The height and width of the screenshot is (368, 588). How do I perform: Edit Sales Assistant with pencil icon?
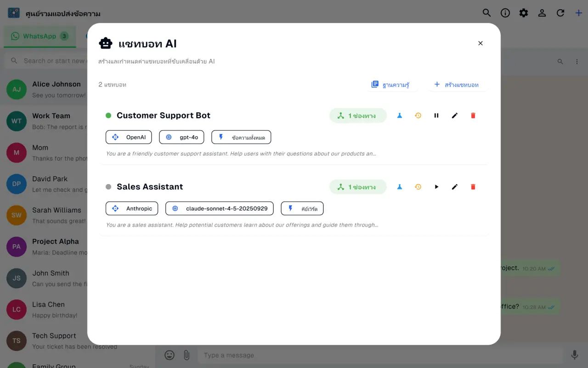(455, 187)
